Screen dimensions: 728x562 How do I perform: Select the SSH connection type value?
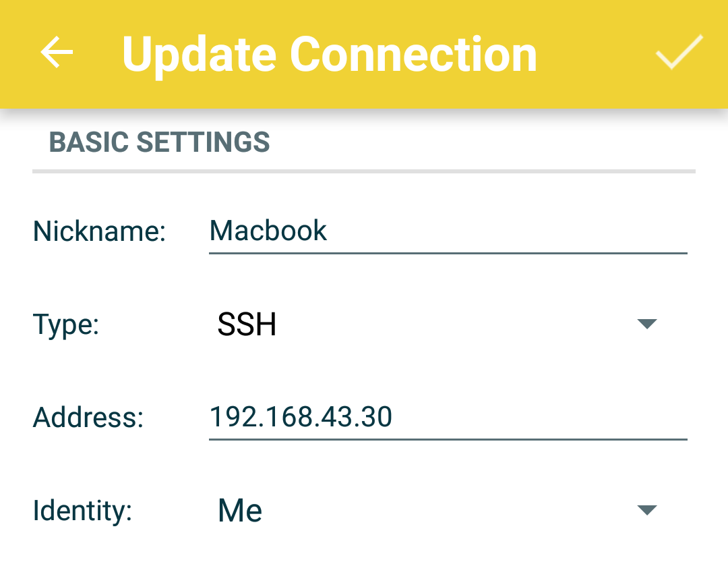[x=247, y=325]
